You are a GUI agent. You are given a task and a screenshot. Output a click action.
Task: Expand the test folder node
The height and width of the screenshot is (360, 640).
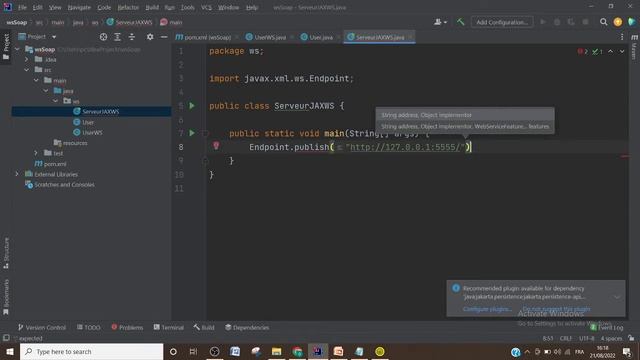[36, 153]
